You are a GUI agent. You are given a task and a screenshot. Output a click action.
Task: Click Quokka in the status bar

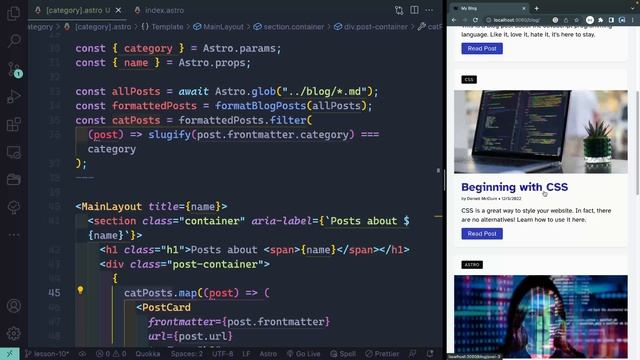point(148,353)
